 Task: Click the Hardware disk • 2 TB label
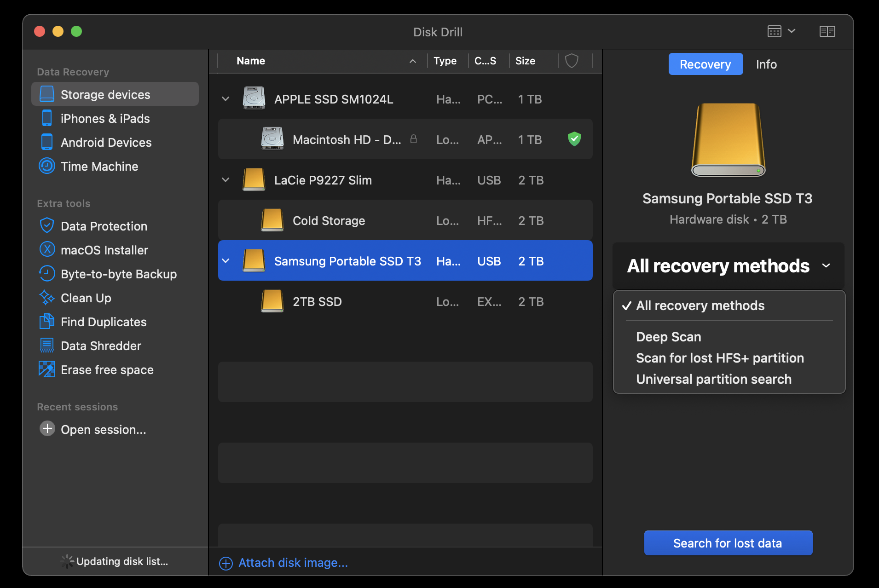tap(728, 219)
